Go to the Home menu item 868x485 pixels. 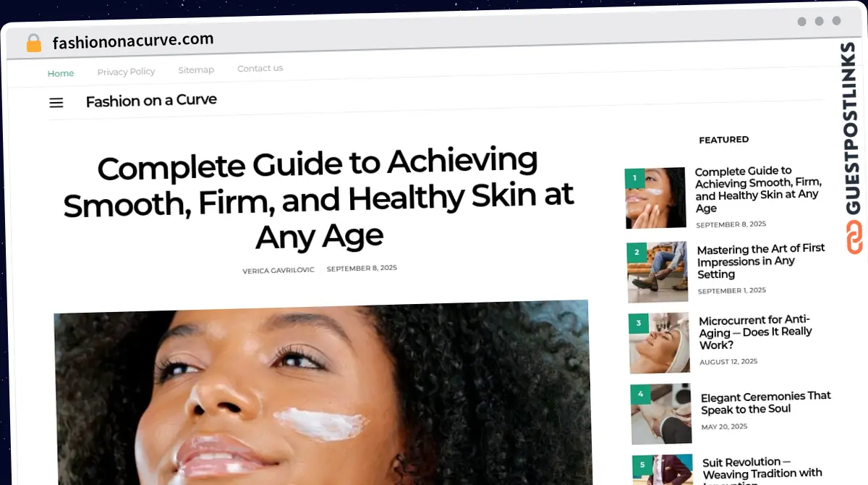pyautogui.click(x=61, y=73)
